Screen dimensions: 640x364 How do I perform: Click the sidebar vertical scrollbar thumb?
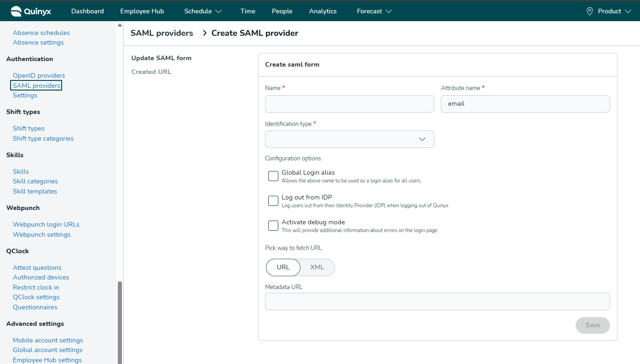[120, 322]
